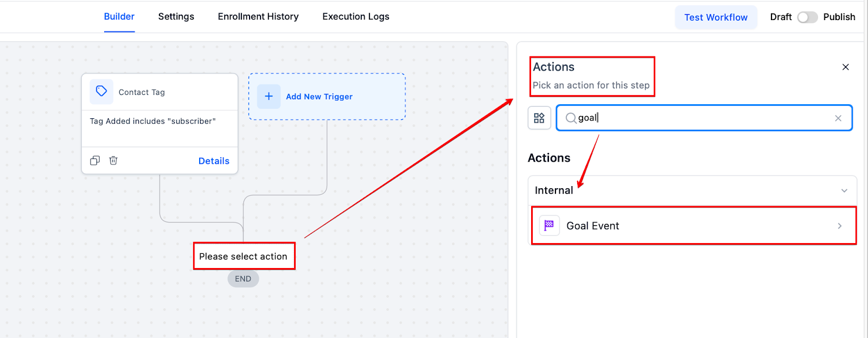Delete the Contact Tag trigger with the trash icon
This screenshot has width=868, height=338.
coord(113,161)
